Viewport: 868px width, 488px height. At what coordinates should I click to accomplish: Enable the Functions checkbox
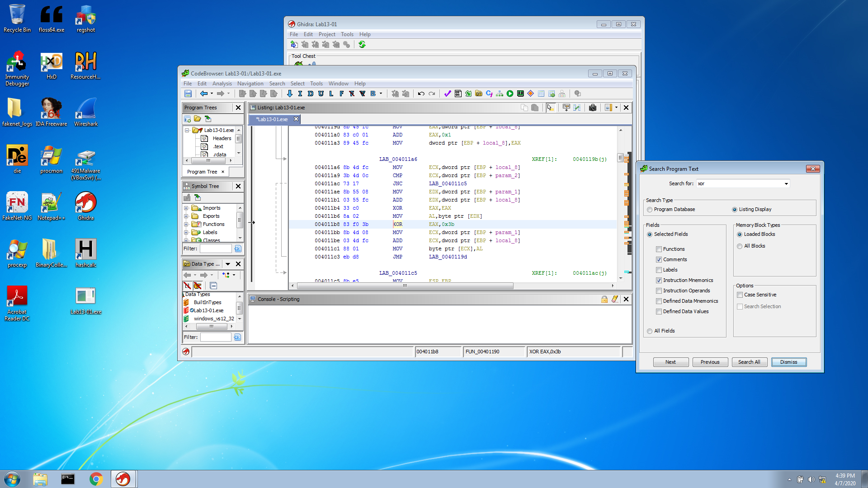[x=659, y=249]
